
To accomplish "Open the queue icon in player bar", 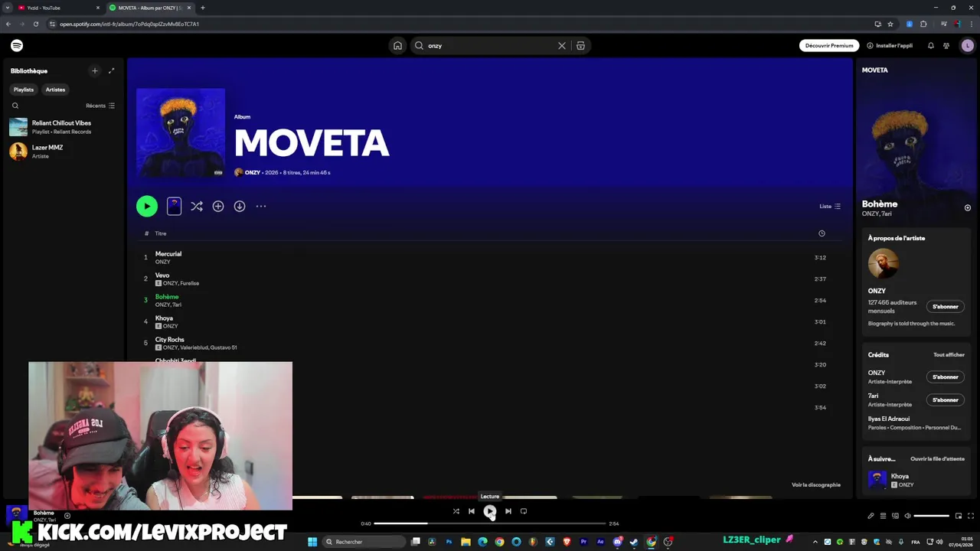I will click(x=883, y=516).
